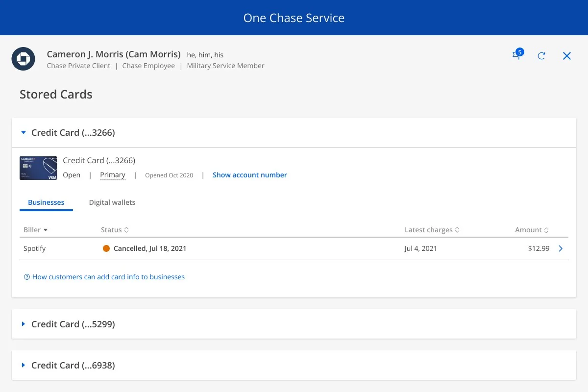
Task: Open 'How customers can add card info to businesses' link
Action: click(108, 277)
